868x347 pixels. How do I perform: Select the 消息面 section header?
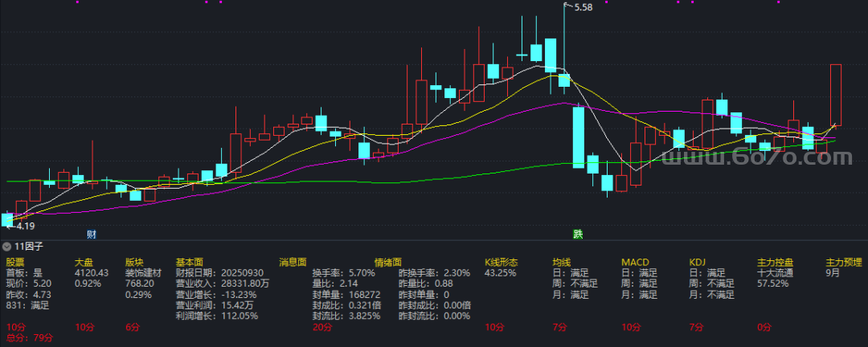pos(293,262)
